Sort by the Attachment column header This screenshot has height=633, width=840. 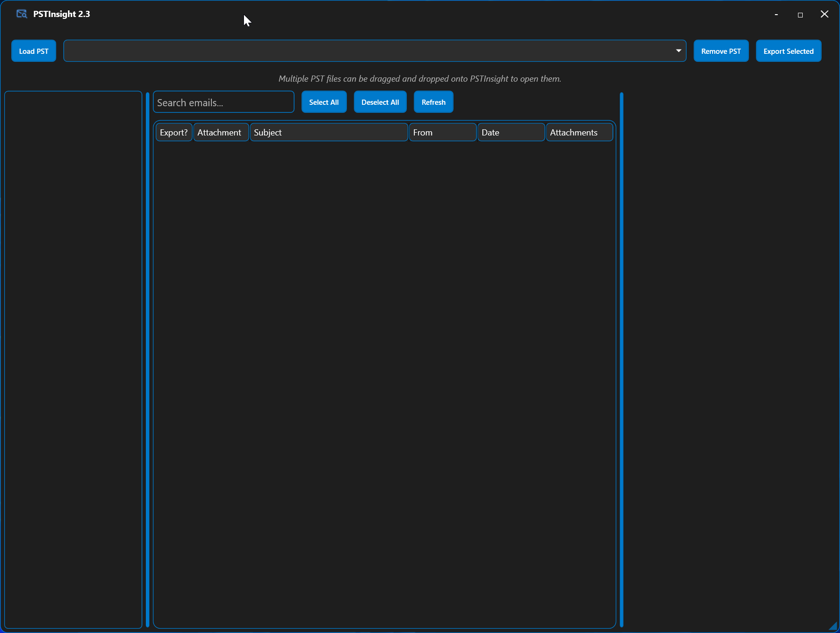pos(221,132)
